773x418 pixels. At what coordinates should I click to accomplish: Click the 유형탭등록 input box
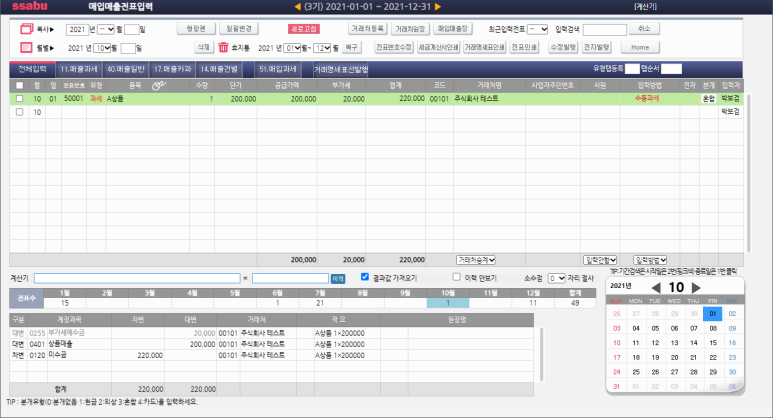coord(632,69)
